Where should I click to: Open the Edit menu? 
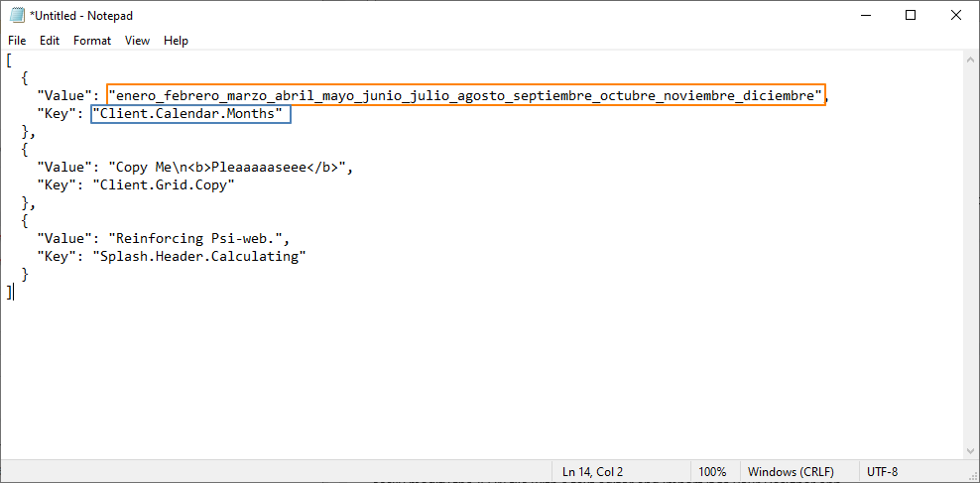point(50,41)
